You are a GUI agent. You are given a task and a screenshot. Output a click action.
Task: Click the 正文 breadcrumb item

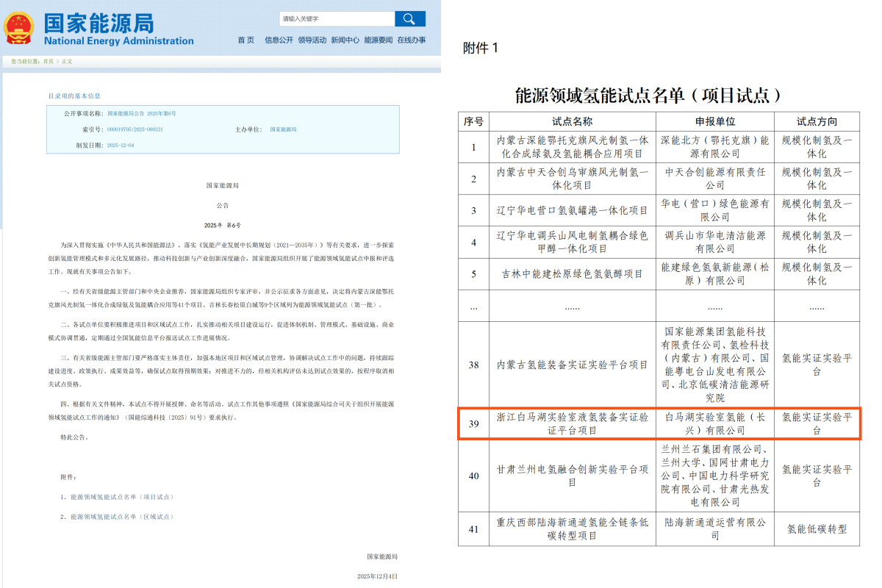coord(67,61)
